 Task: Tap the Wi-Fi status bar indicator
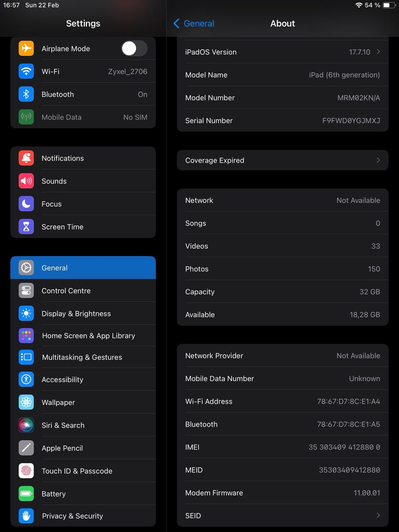click(x=359, y=5)
